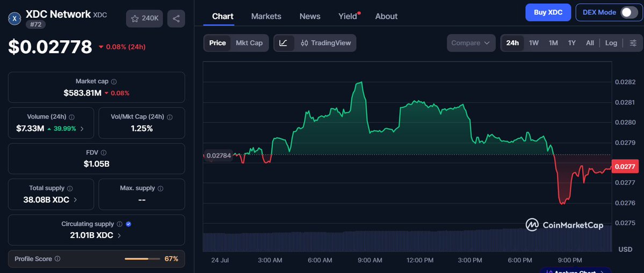Image resolution: width=644 pixels, height=273 pixels.
Task: Show the Total supply info icon
Action: (x=70, y=188)
